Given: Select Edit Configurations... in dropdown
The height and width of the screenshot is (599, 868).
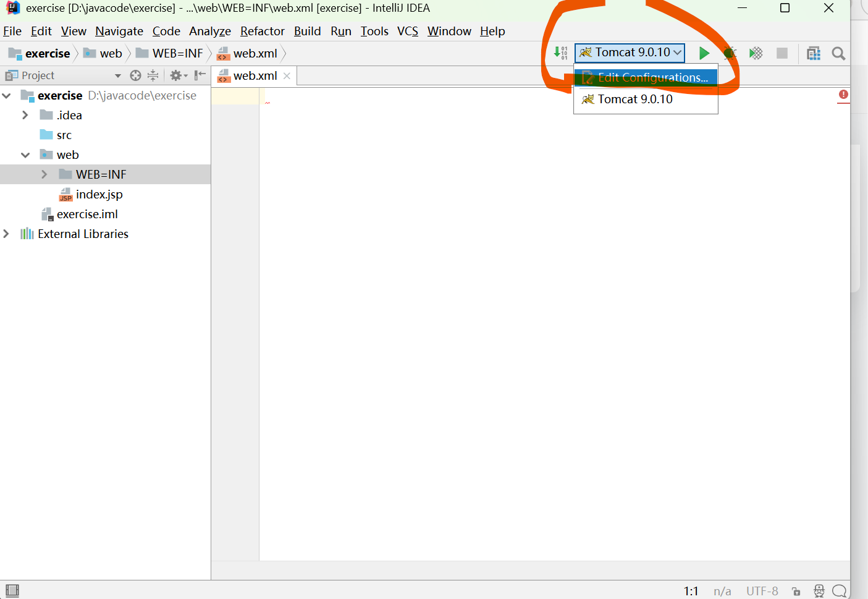Looking at the screenshot, I should [646, 77].
